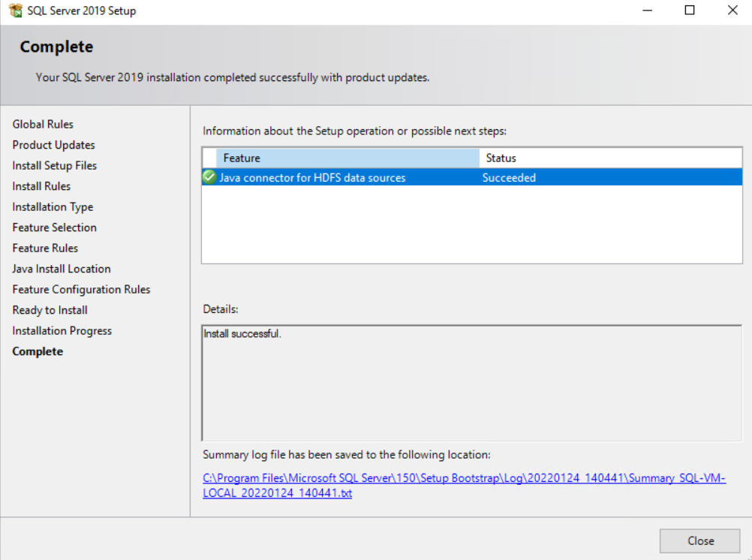
Task: Click the green success checkmark icon
Action: click(209, 177)
